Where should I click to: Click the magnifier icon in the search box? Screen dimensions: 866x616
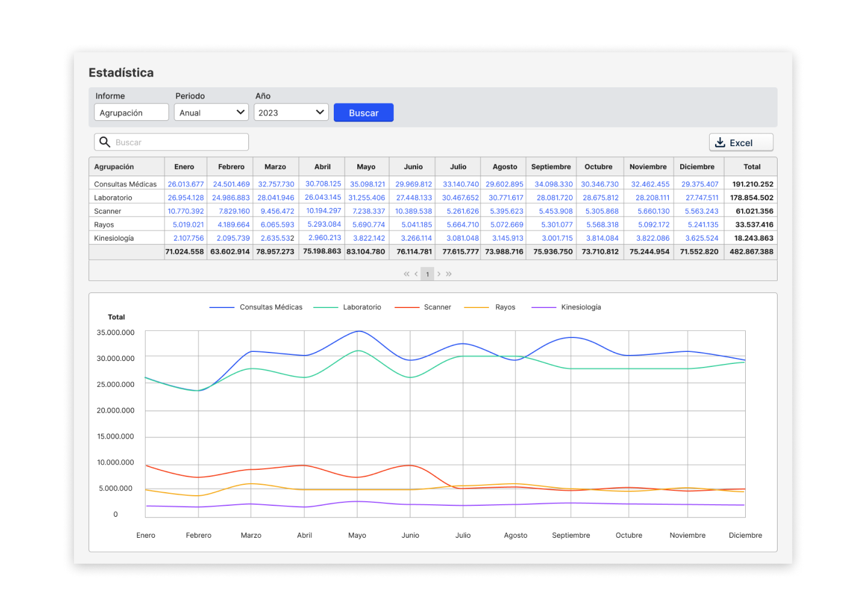[105, 142]
